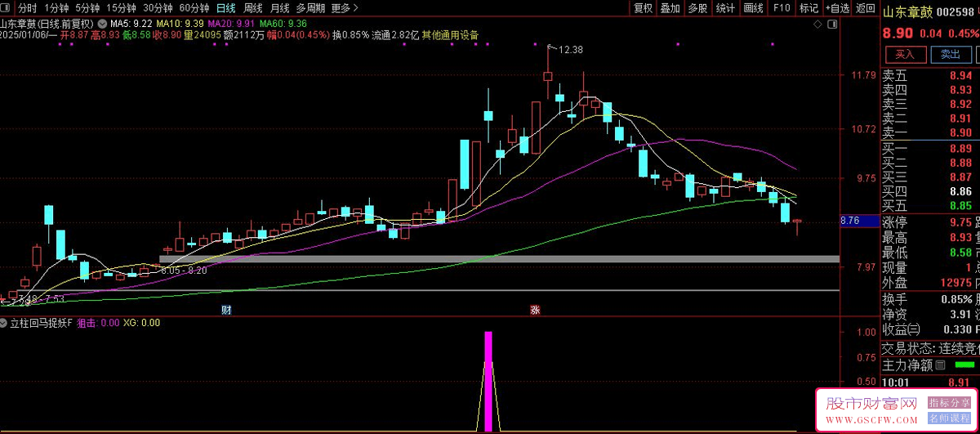
Task: Add the stock via +自选
Action: tap(837, 8)
